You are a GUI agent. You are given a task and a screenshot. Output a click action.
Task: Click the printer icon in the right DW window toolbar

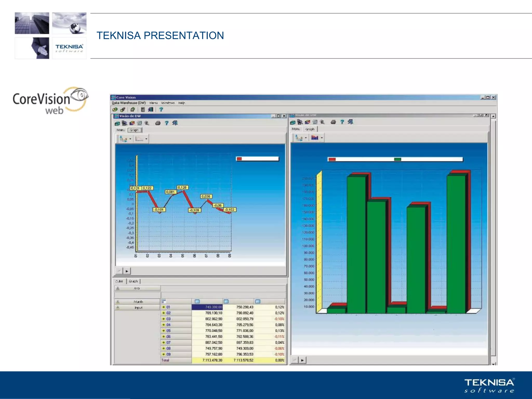click(x=333, y=122)
